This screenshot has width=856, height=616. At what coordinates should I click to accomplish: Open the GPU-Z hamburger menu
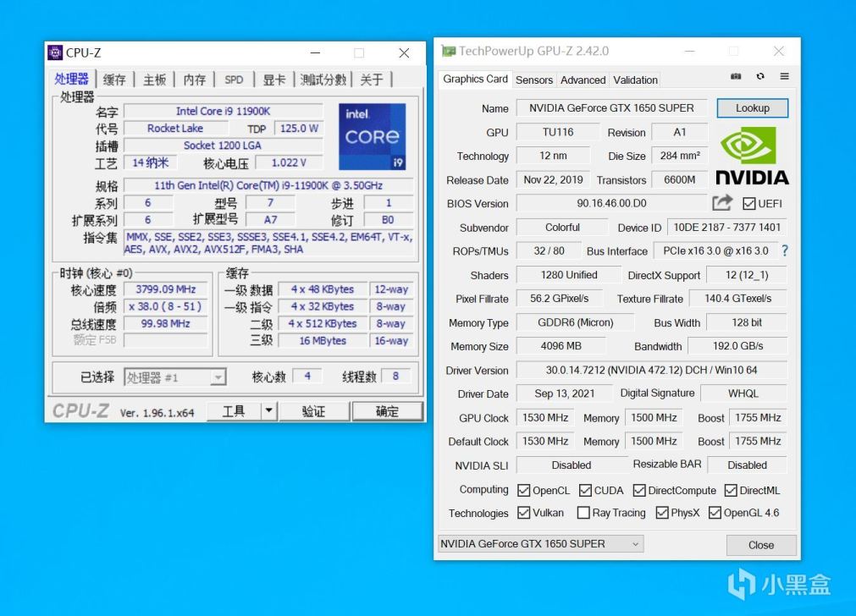tap(785, 76)
